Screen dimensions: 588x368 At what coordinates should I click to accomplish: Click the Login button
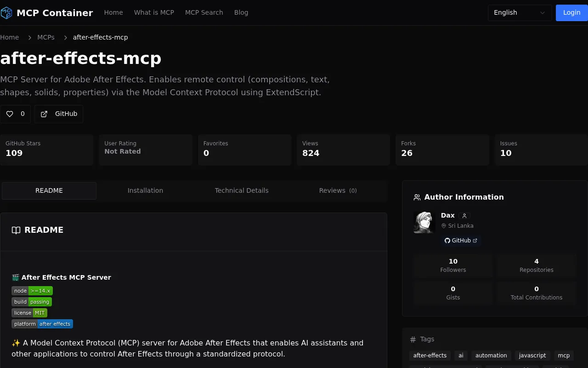pos(572,13)
